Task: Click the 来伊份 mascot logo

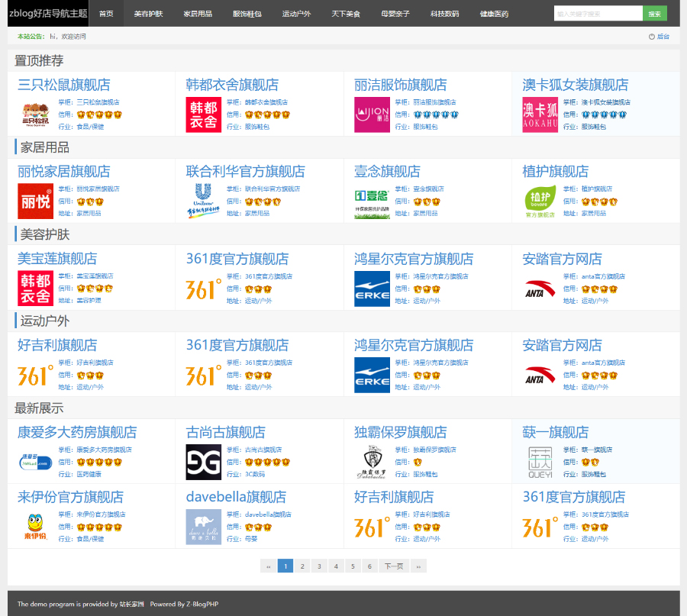Action: [35, 527]
